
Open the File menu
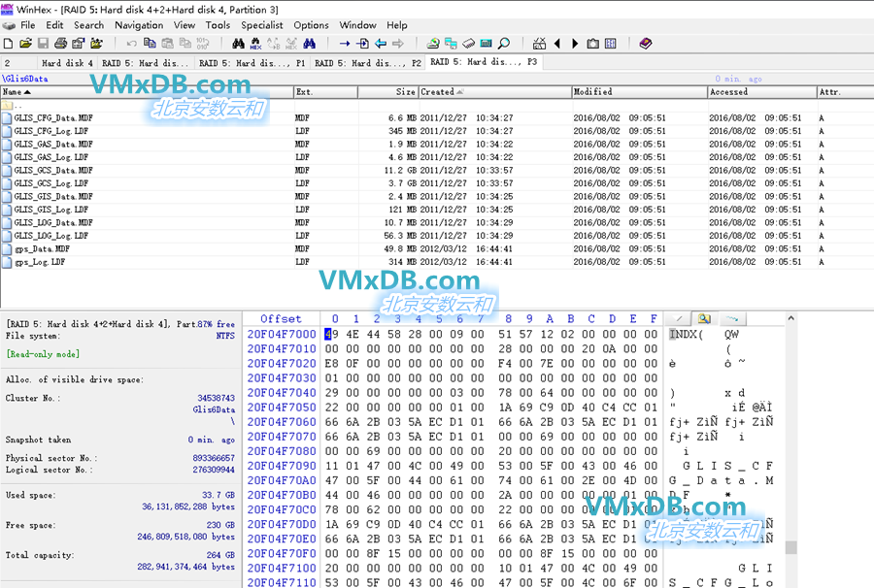coord(28,25)
